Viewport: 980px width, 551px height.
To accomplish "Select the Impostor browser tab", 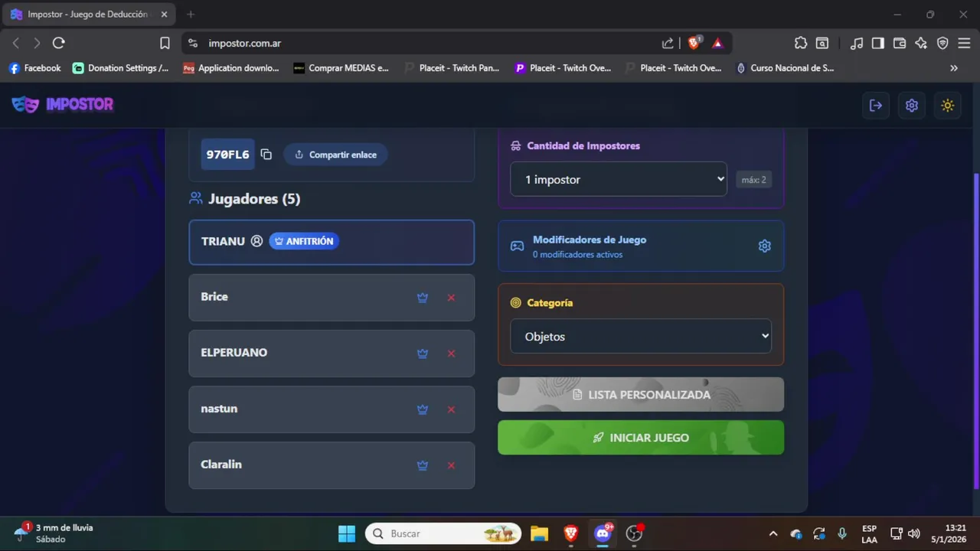I will pyautogui.click(x=90, y=15).
